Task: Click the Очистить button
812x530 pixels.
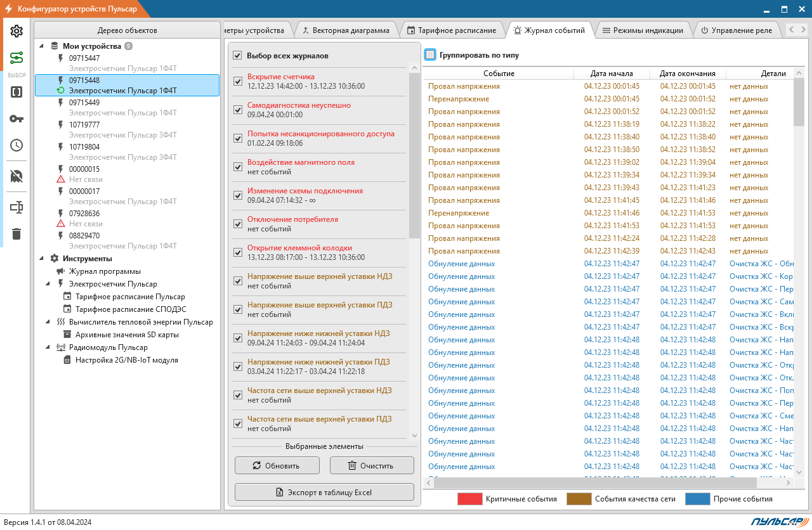Action: point(372,465)
